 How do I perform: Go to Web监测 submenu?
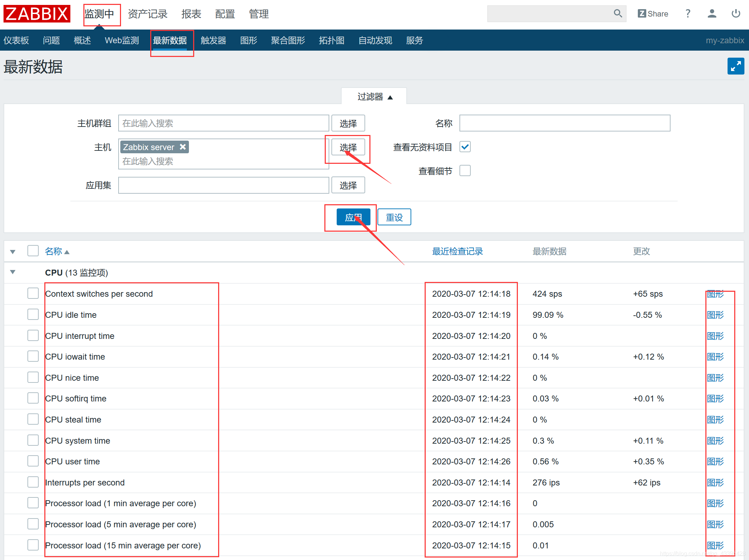[x=122, y=40]
